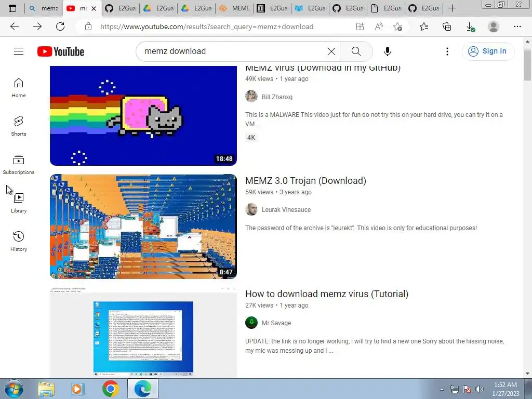Click the Sign in button

click(488, 51)
